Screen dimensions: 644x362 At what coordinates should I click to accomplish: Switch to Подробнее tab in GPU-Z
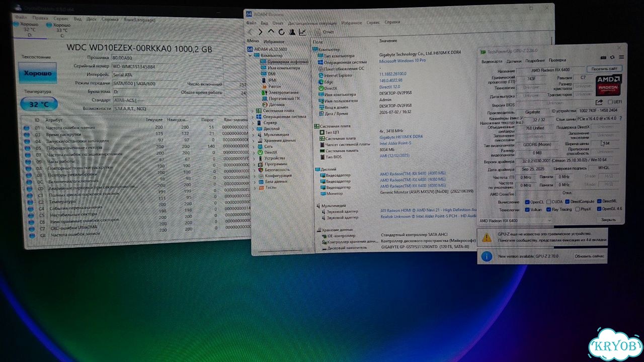click(535, 61)
